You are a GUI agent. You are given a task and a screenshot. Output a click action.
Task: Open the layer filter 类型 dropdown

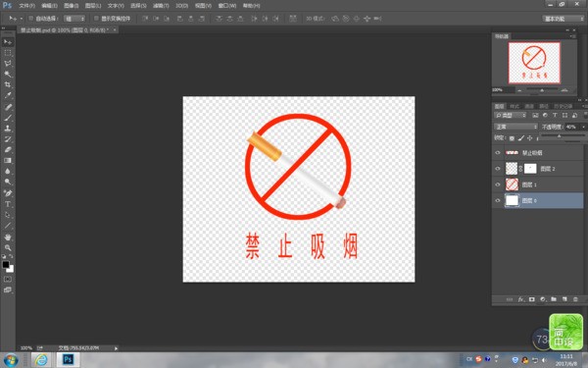coord(510,115)
